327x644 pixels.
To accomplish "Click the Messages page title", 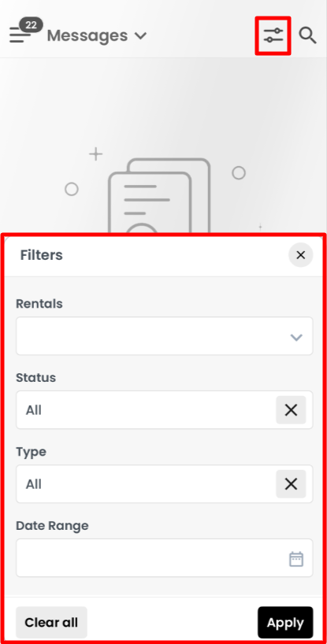I will click(87, 35).
